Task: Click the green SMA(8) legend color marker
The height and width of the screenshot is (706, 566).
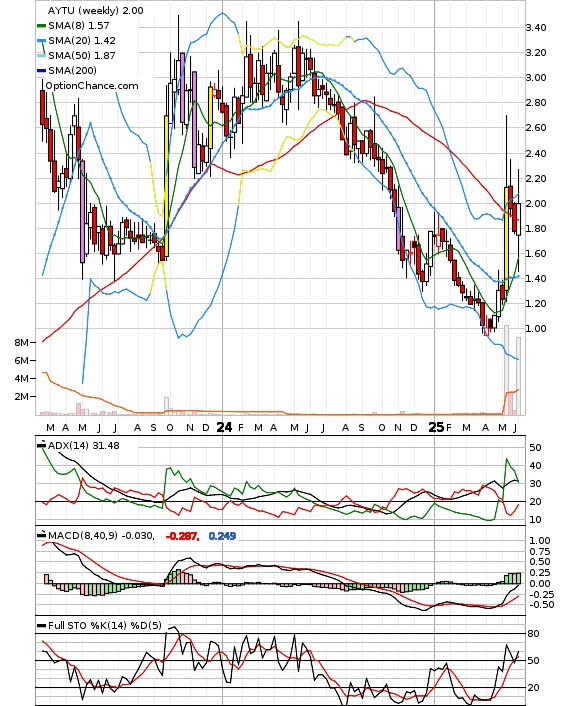Action: 41,26
